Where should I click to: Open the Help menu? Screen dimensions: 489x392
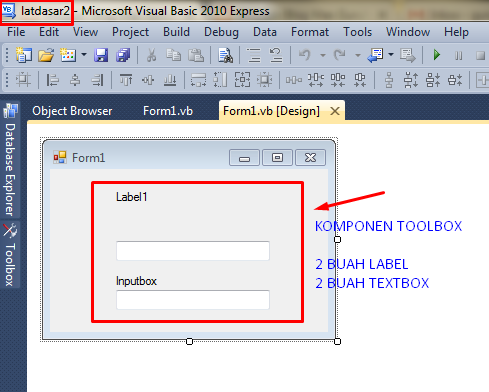tap(456, 32)
